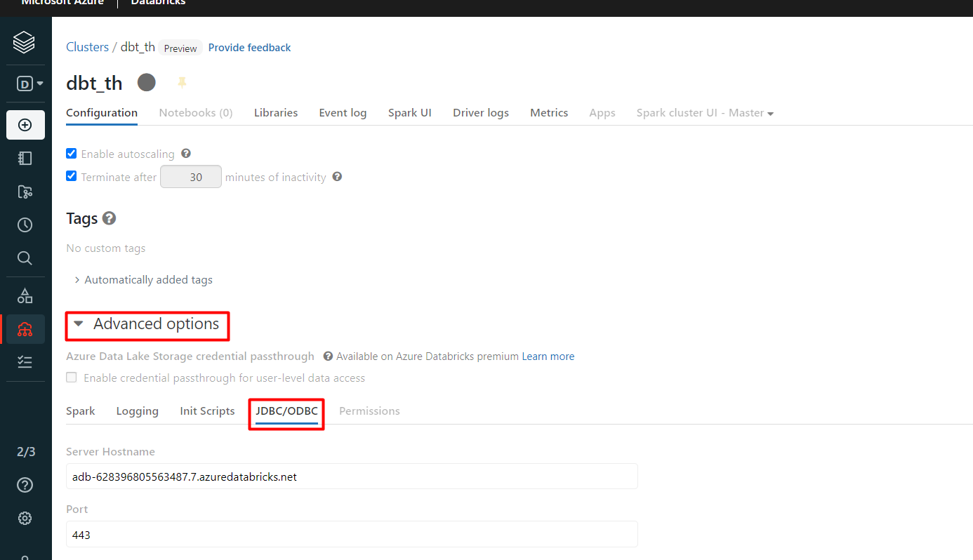Open the Spark cluster UI - Master dropdown
Viewport: 973px width, 560px height.
pyautogui.click(x=704, y=112)
